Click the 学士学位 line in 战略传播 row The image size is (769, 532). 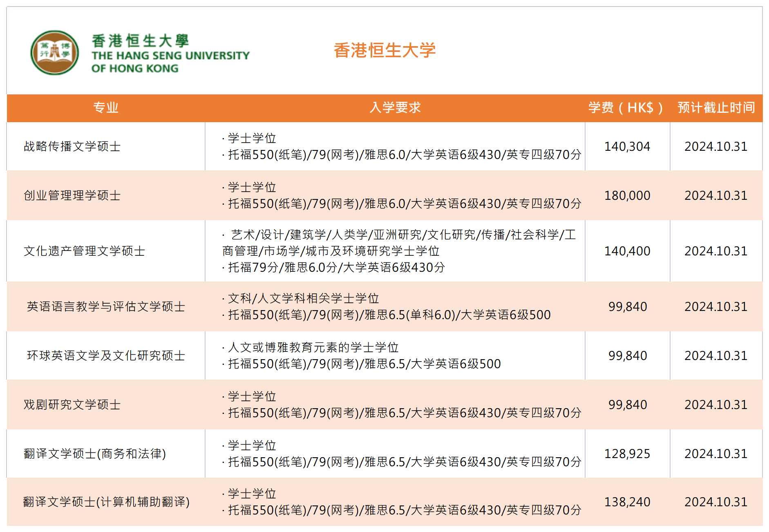tap(249, 138)
